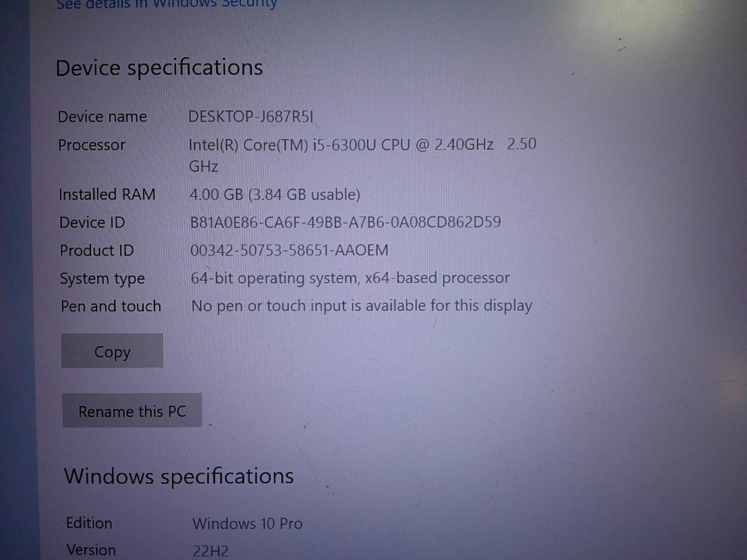
Task: Select the Device specifications heading
Action: pos(159,68)
